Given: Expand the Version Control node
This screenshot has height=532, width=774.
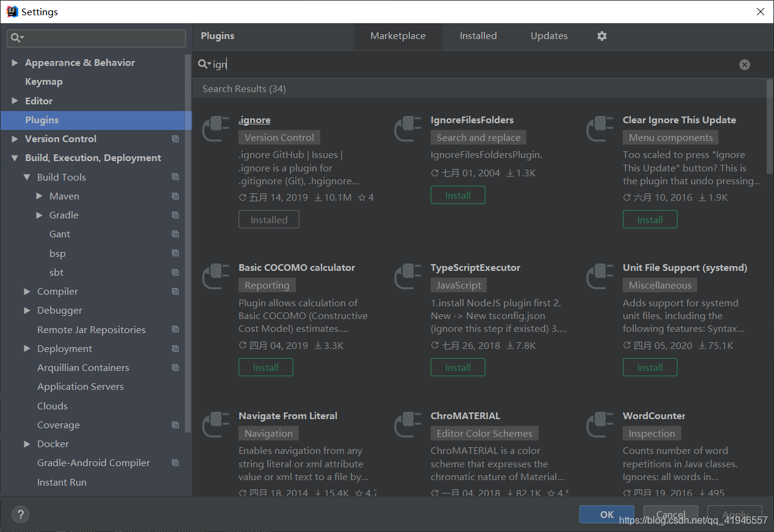Looking at the screenshot, I should 15,139.
